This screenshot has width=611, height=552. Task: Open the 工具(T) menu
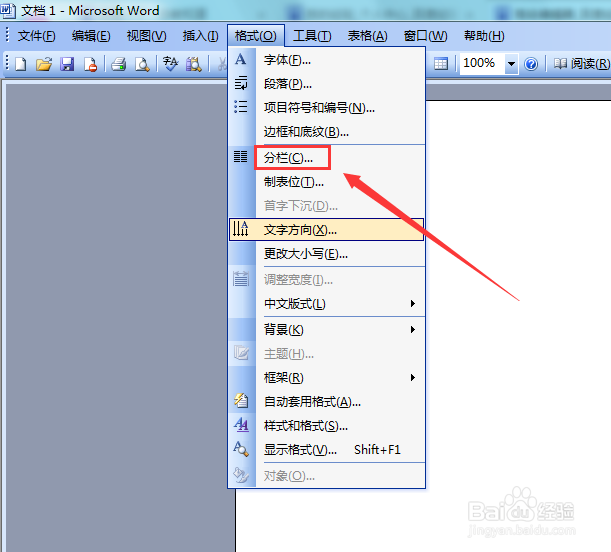(312, 36)
